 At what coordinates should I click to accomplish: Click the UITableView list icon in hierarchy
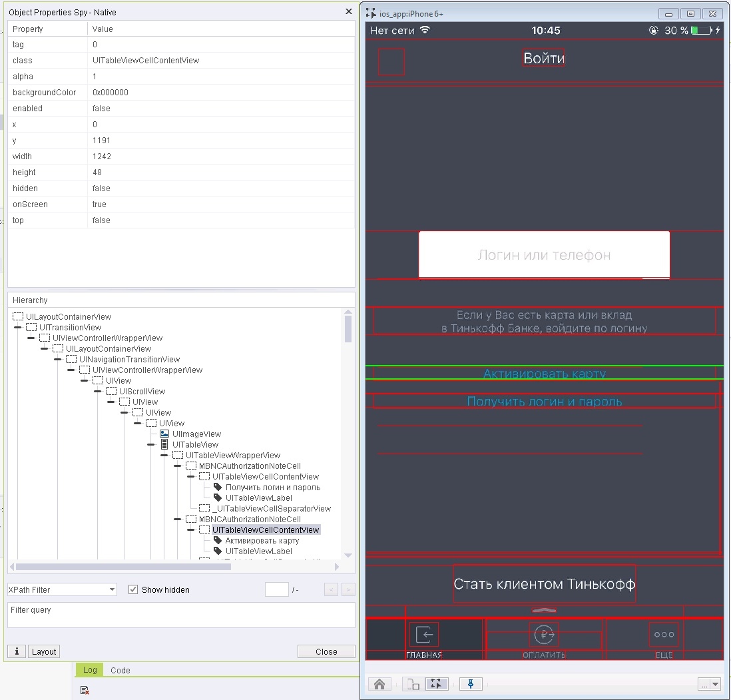pyautogui.click(x=164, y=444)
